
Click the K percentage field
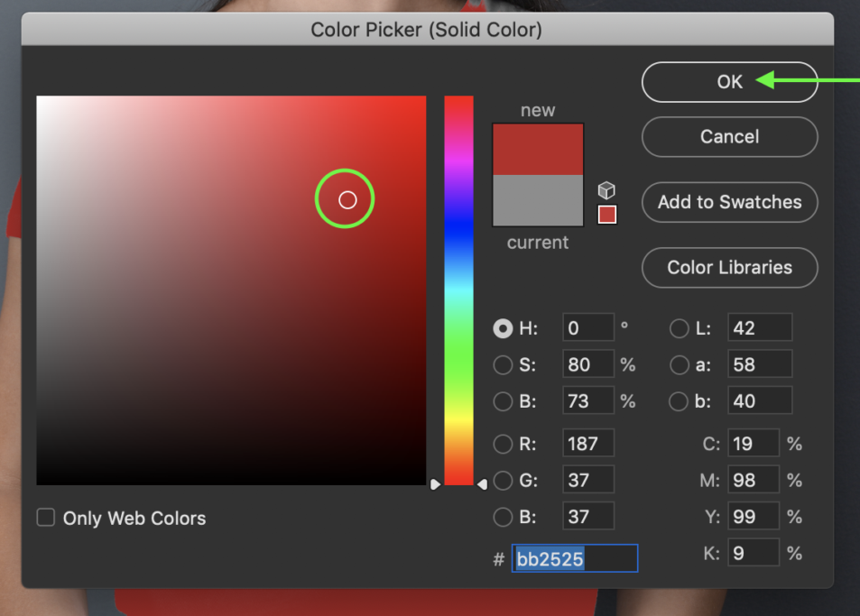pos(754,553)
